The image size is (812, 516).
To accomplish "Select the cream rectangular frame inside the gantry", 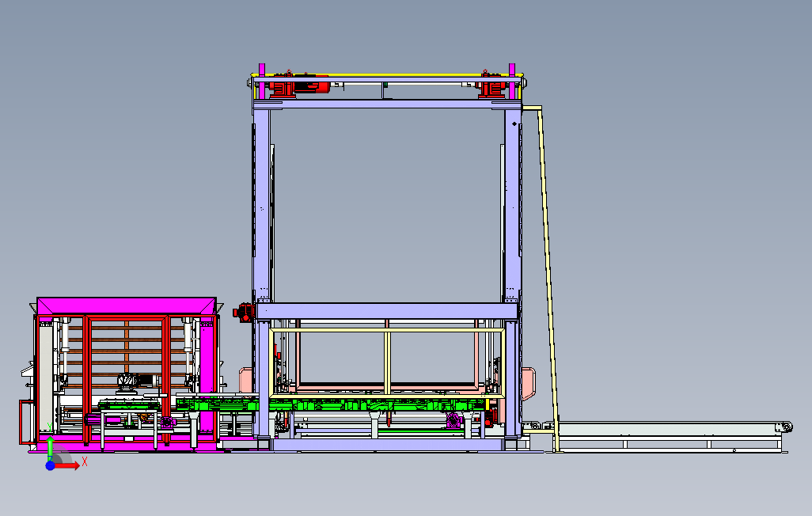I will point(387,362).
